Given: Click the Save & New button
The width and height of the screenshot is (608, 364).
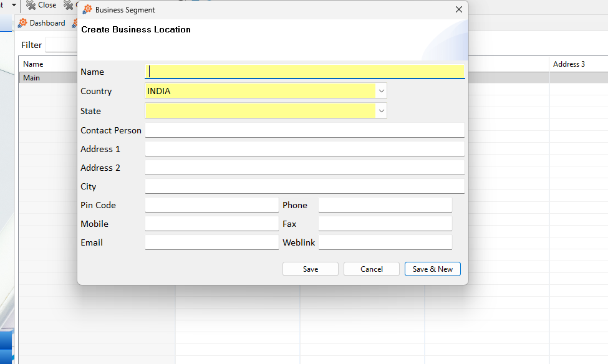Looking at the screenshot, I should (432, 269).
